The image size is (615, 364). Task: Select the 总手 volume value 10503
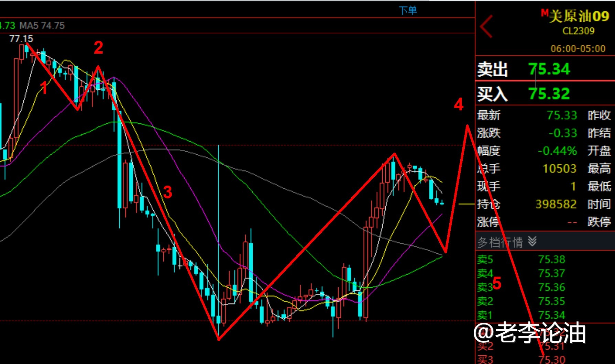point(559,169)
